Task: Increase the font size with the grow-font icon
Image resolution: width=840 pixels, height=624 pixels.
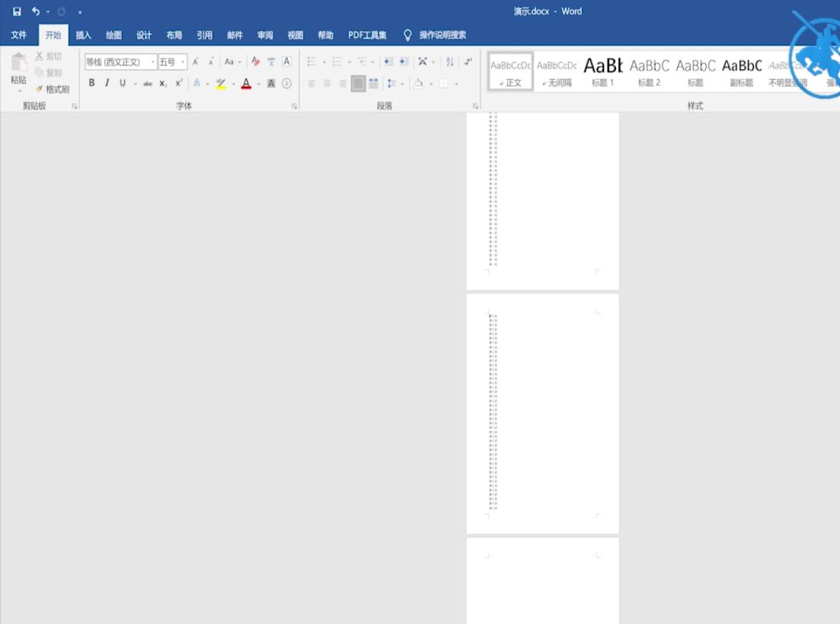Action: 196,62
